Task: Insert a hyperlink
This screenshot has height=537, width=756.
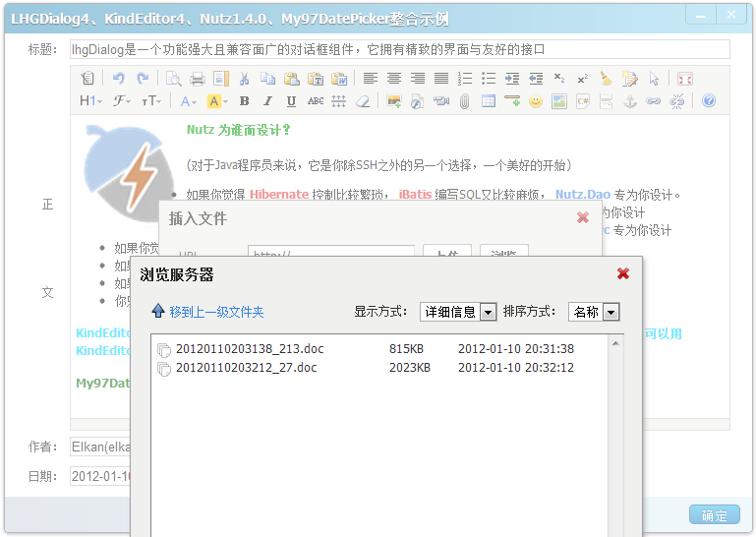Action: coord(654,101)
